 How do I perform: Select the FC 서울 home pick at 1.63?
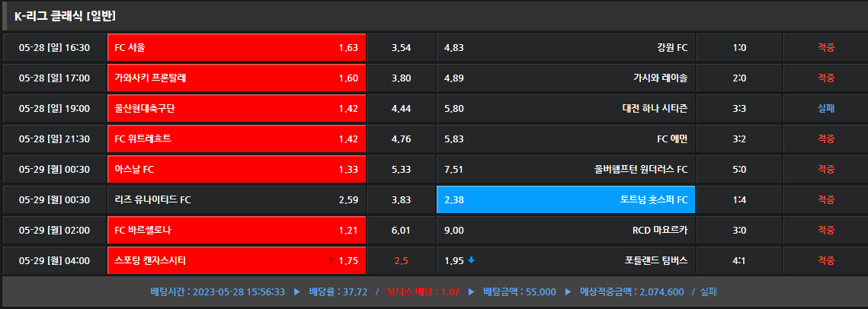[x=236, y=47]
